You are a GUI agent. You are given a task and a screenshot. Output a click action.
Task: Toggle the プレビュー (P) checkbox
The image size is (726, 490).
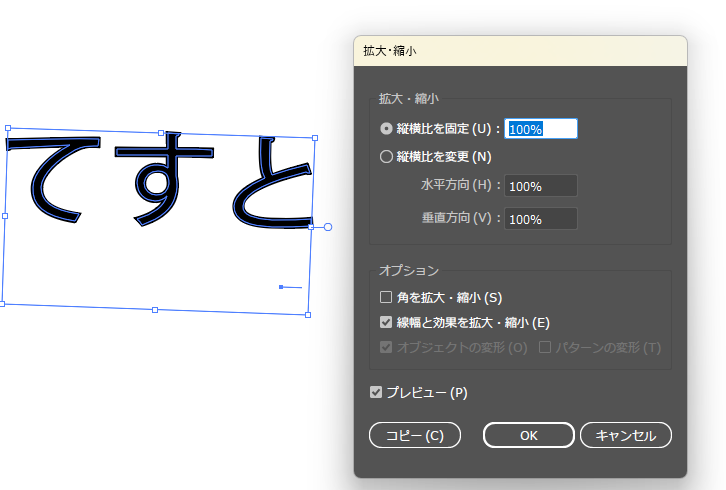376,393
